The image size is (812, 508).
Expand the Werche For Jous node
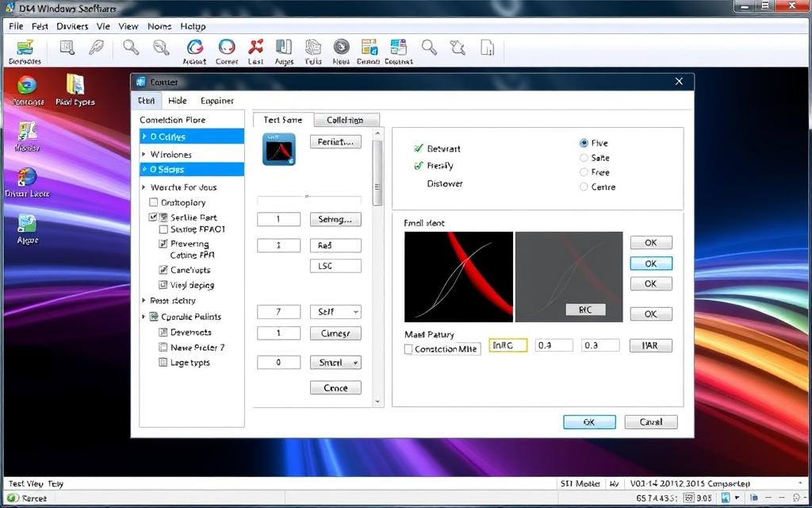(x=144, y=187)
